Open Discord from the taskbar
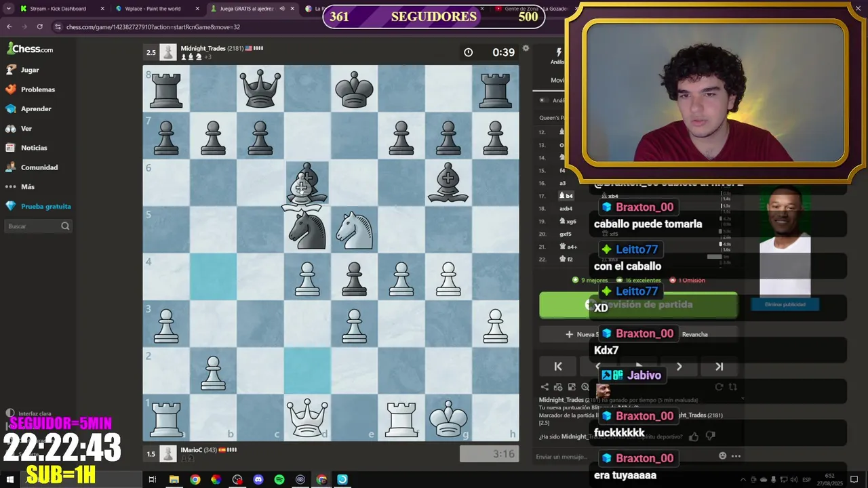 coord(258,479)
